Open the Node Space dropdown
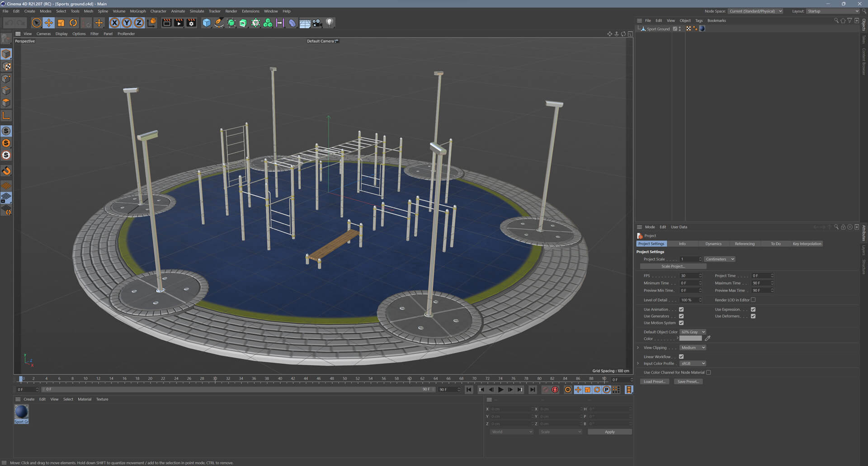868x466 pixels. click(755, 11)
